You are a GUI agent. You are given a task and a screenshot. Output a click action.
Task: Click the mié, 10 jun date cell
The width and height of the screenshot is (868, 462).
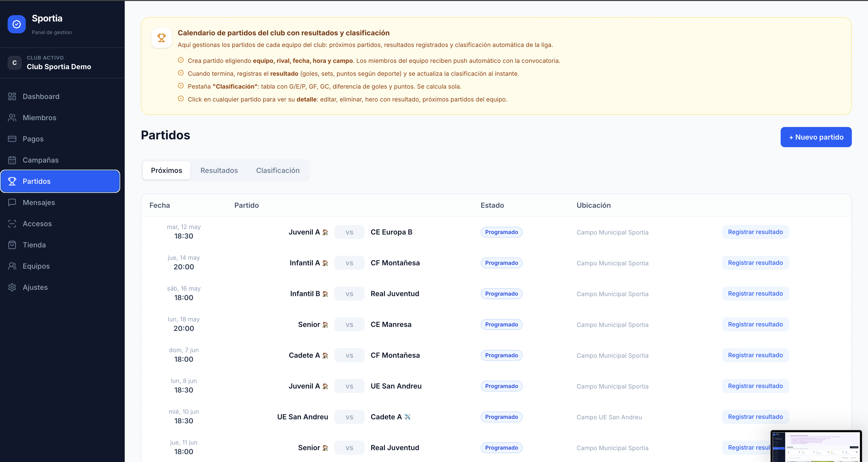tap(184, 417)
